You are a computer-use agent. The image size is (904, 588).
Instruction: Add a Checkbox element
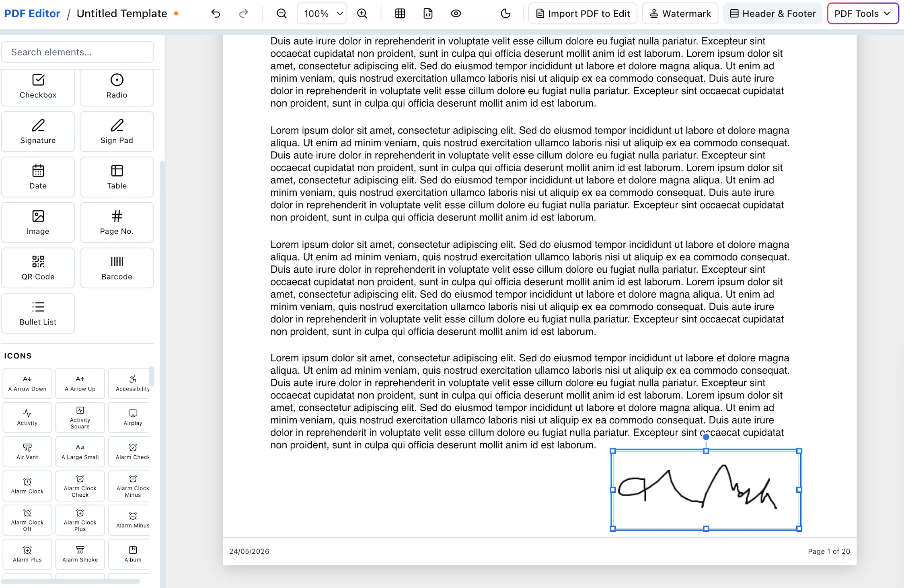(x=38, y=87)
